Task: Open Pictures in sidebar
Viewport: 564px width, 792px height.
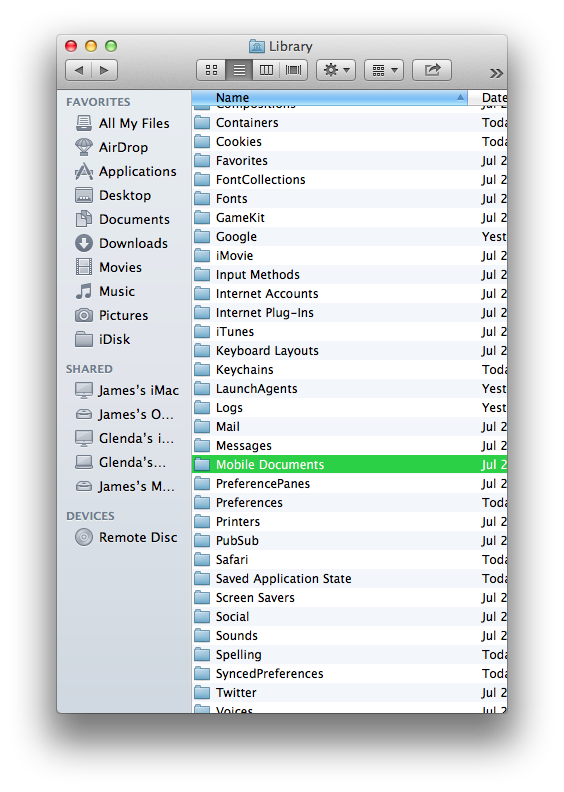Action: click(x=112, y=316)
